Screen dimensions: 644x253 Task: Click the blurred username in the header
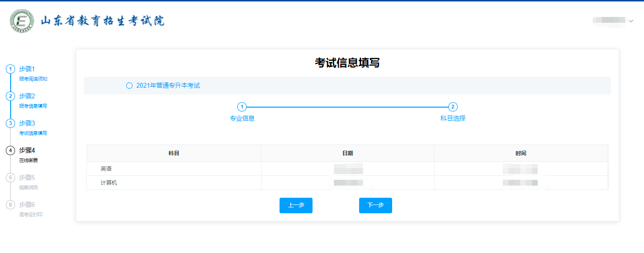click(x=609, y=21)
